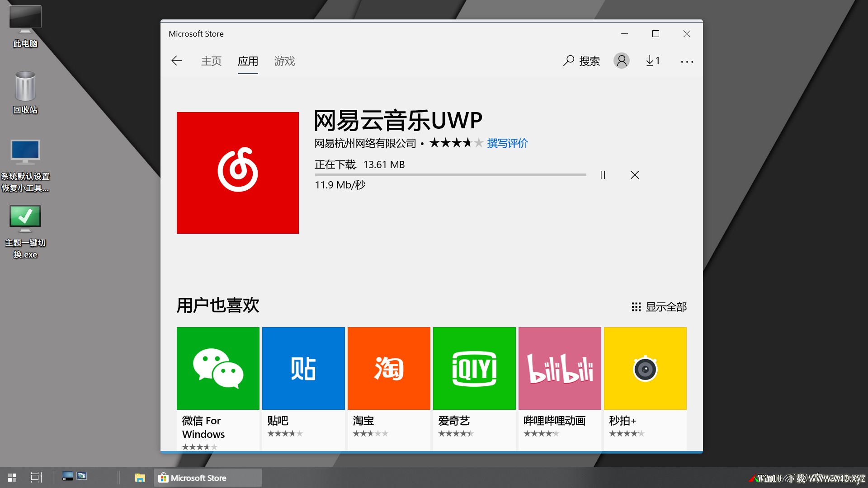Open the three-dot more menu
This screenshot has width=868, height=488.
tap(687, 61)
